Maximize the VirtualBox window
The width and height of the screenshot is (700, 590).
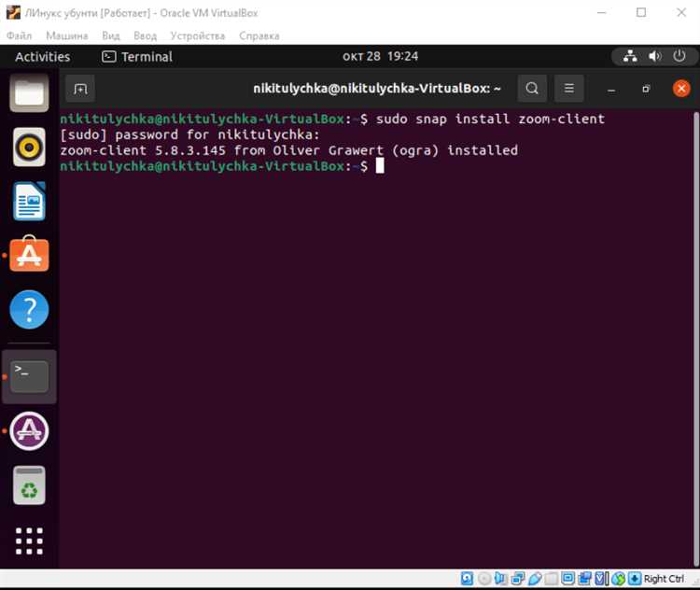(x=641, y=12)
